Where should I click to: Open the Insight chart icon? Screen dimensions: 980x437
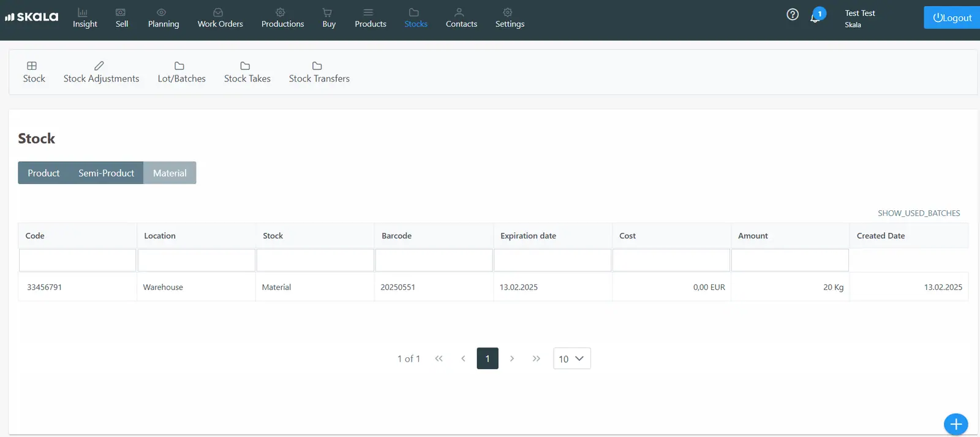83,12
